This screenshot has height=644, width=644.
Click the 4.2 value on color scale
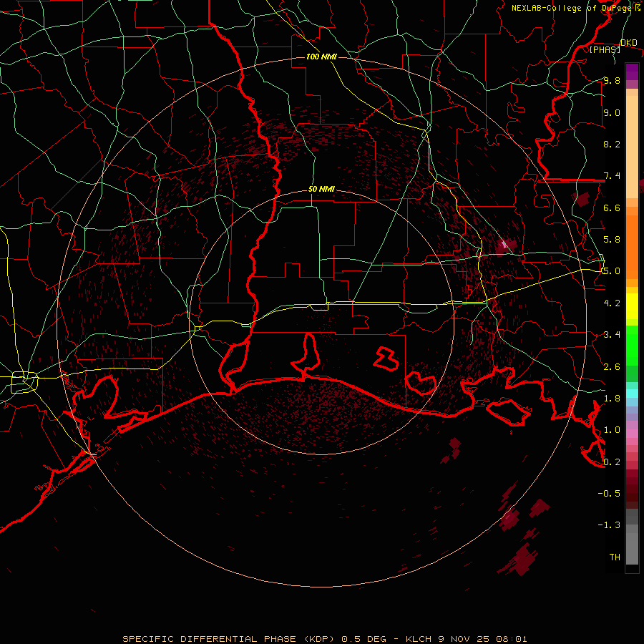pos(612,303)
